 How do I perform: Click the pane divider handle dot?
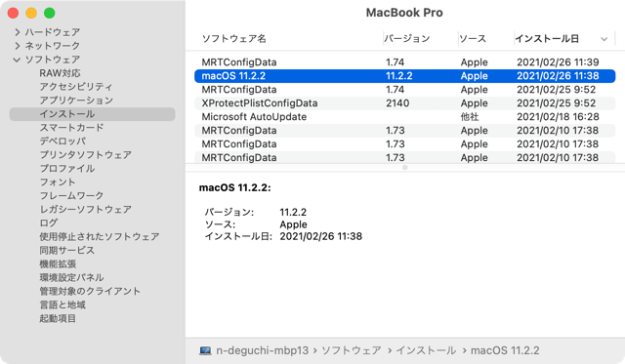pos(405,168)
